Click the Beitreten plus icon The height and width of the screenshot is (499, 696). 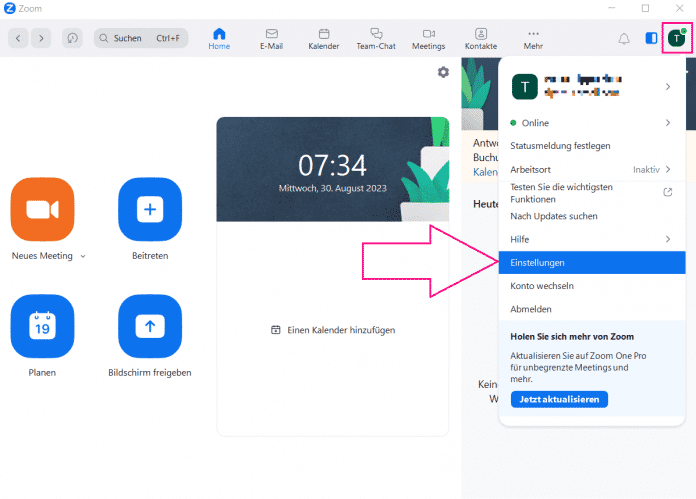[x=150, y=210]
